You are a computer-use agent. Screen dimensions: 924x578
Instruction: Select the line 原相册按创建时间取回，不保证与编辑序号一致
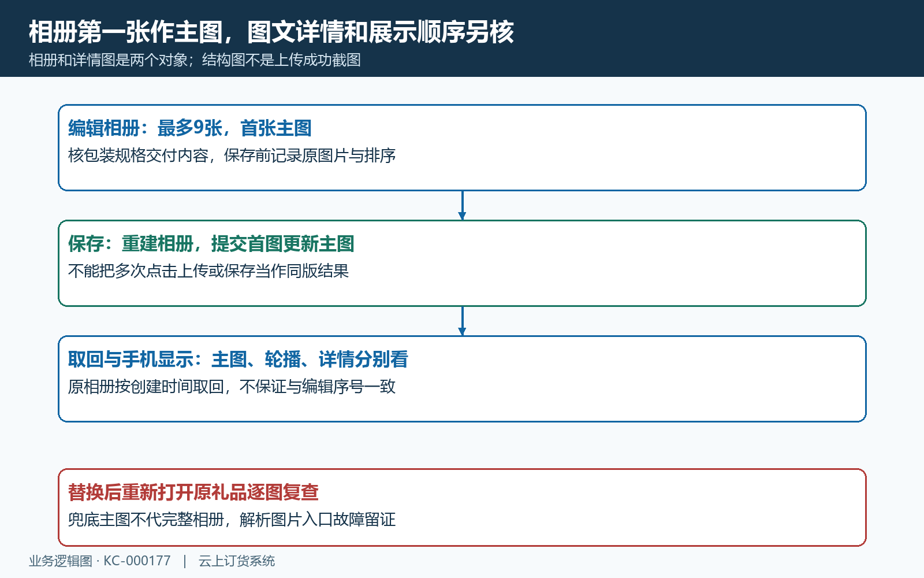[x=232, y=387]
